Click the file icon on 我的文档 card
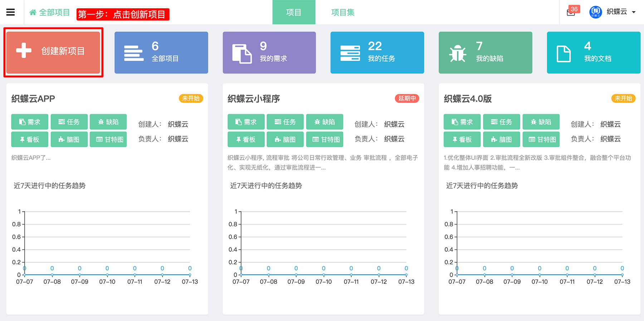Screen dimensions: 644x321 pyautogui.click(x=564, y=54)
